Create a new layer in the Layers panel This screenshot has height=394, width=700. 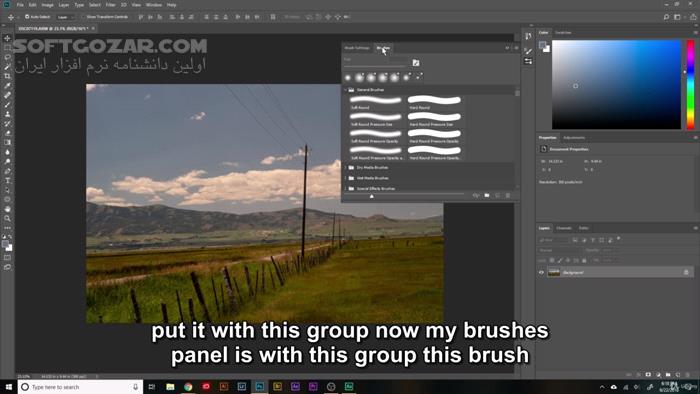coord(678,375)
